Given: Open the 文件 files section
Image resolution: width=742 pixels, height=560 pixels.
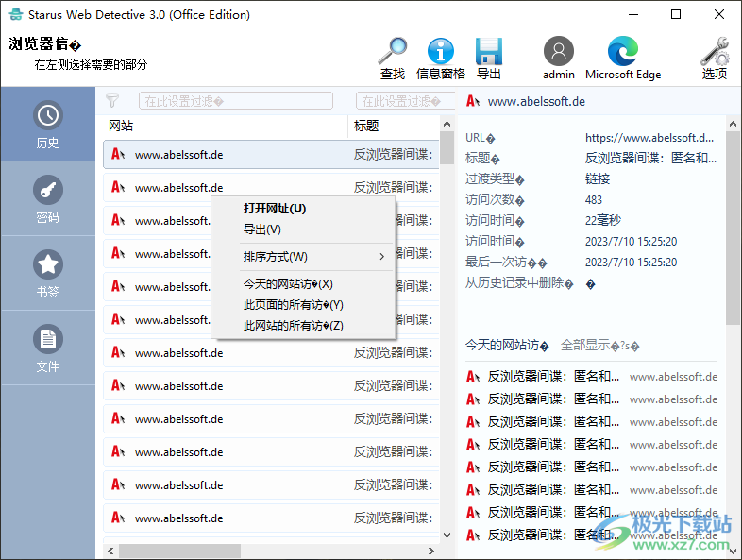Looking at the screenshot, I should click(48, 348).
